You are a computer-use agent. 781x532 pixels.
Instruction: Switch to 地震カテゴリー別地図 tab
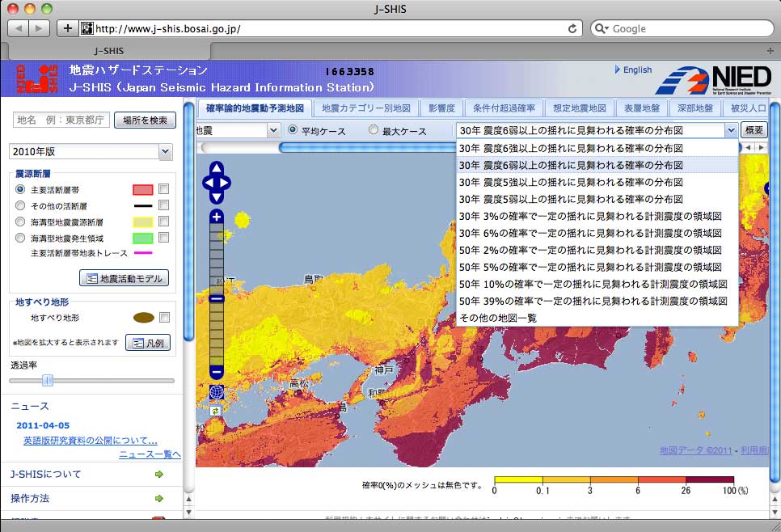[x=366, y=108]
